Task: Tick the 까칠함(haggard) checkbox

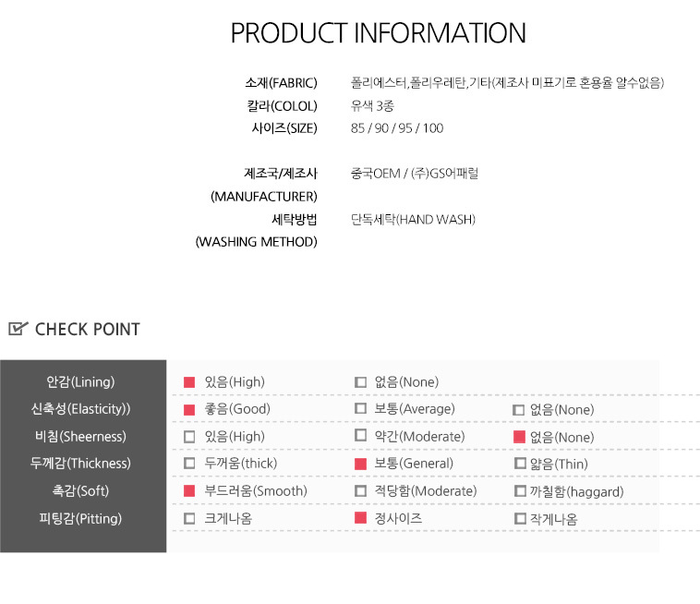Action: (520, 491)
